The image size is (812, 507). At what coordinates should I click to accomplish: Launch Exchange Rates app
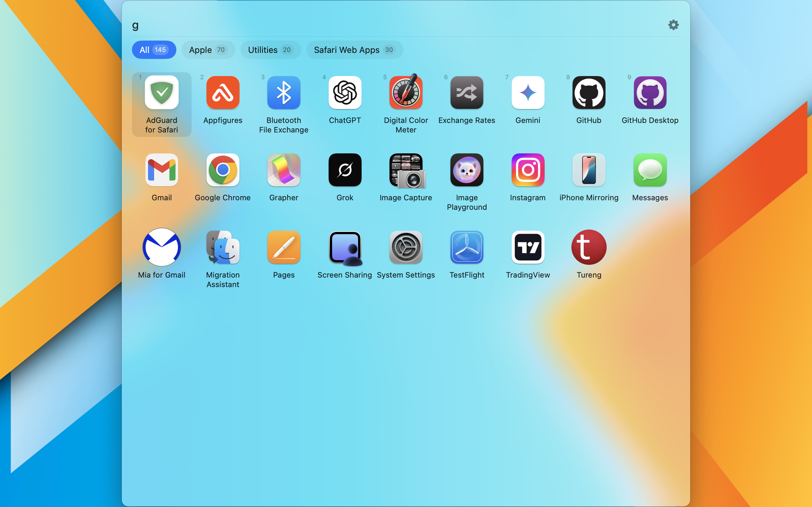point(466,93)
